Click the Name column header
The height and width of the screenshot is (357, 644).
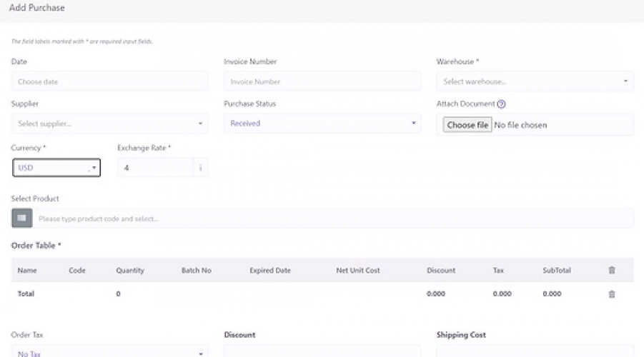27,271
